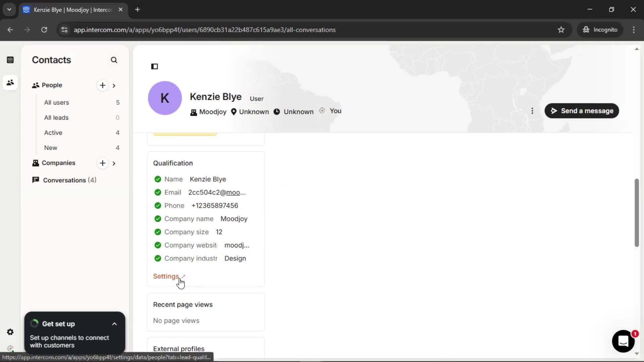Click the address bar URL
The height and width of the screenshot is (362, 644).
[x=205, y=30]
